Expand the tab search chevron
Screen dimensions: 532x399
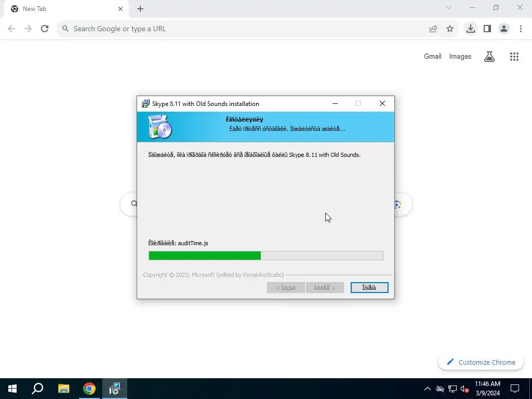click(x=448, y=7)
